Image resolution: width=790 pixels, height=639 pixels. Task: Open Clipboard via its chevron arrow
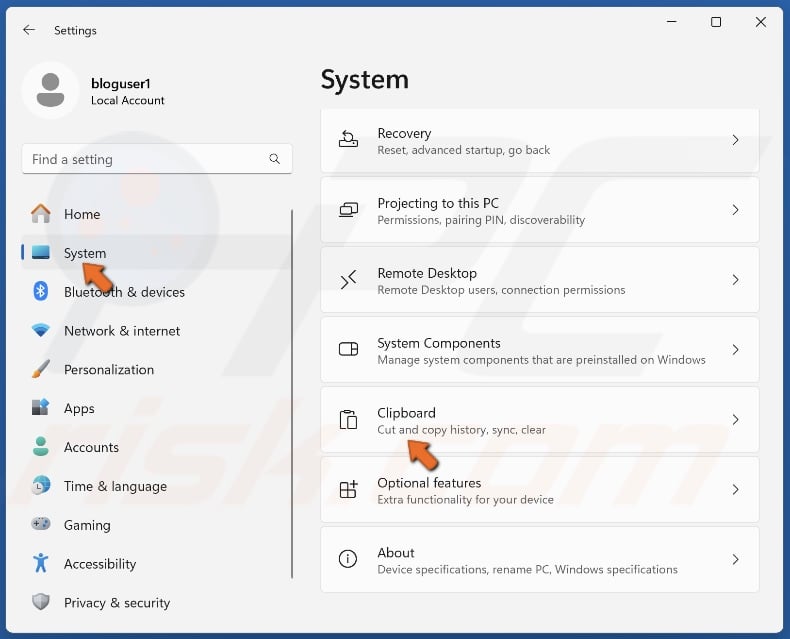(x=736, y=420)
